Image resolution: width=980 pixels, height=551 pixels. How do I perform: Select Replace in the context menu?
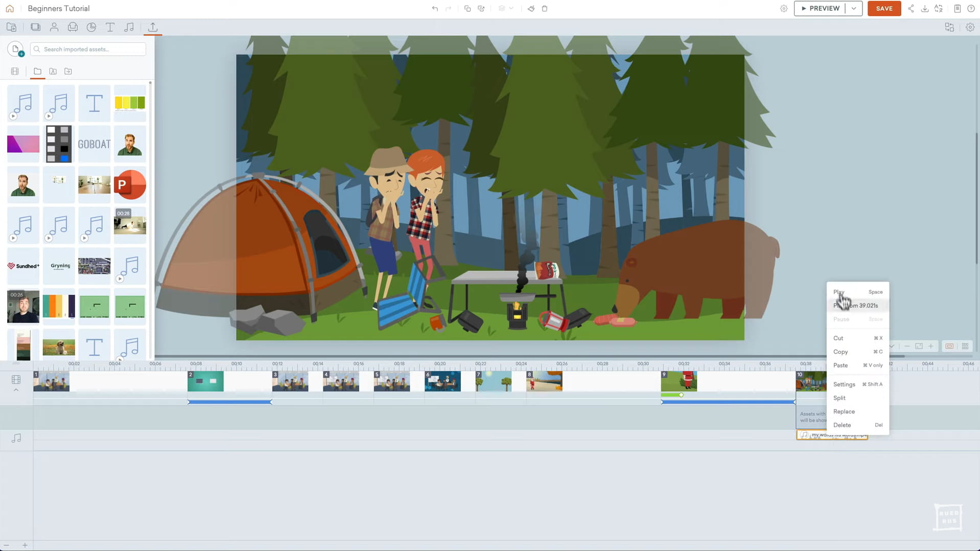click(844, 411)
